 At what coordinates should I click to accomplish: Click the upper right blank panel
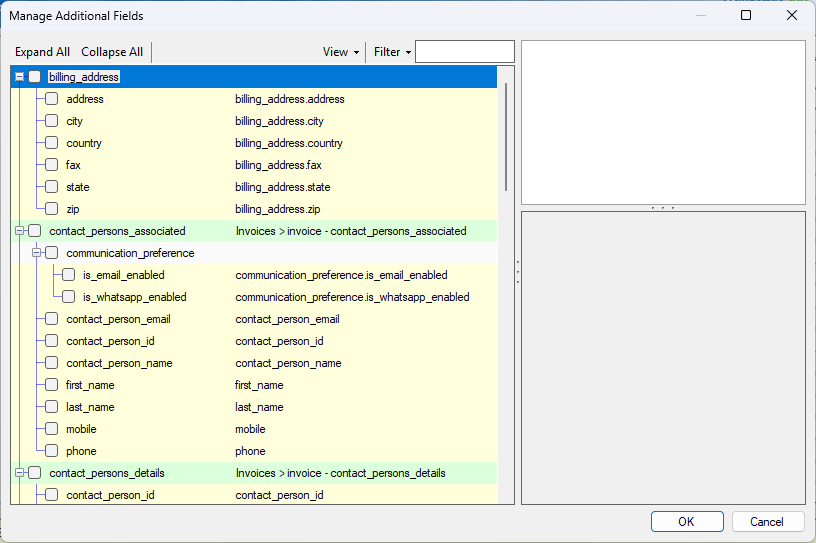tap(664, 122)
